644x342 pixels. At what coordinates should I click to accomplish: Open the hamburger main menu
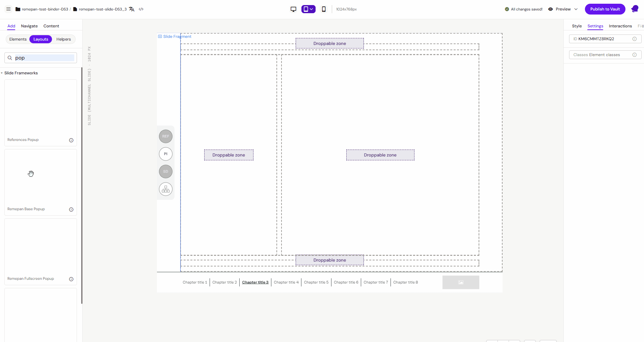8,9
